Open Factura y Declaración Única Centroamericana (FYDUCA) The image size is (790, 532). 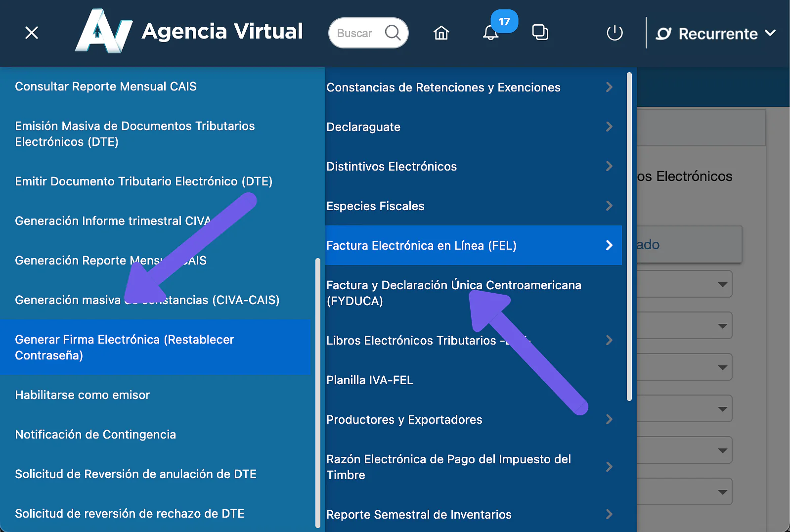pyautogui.click(x=454, y=293)
